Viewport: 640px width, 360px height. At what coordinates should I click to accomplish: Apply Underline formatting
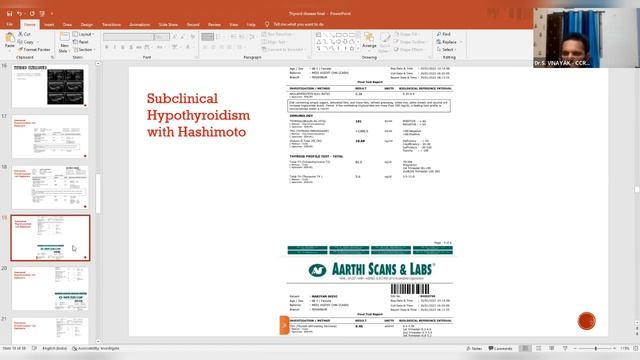click(123, 48)
